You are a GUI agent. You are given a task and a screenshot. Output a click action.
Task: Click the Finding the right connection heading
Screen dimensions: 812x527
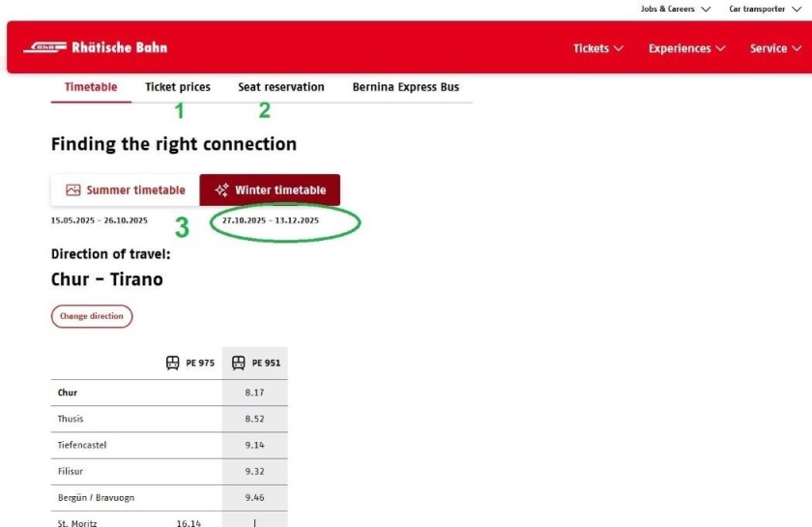174,144
